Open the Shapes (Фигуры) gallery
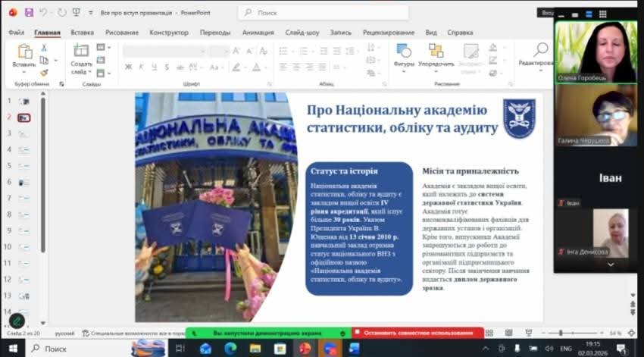Image resolution: width=644 pixels, height=357 pixels. [404, 52]
